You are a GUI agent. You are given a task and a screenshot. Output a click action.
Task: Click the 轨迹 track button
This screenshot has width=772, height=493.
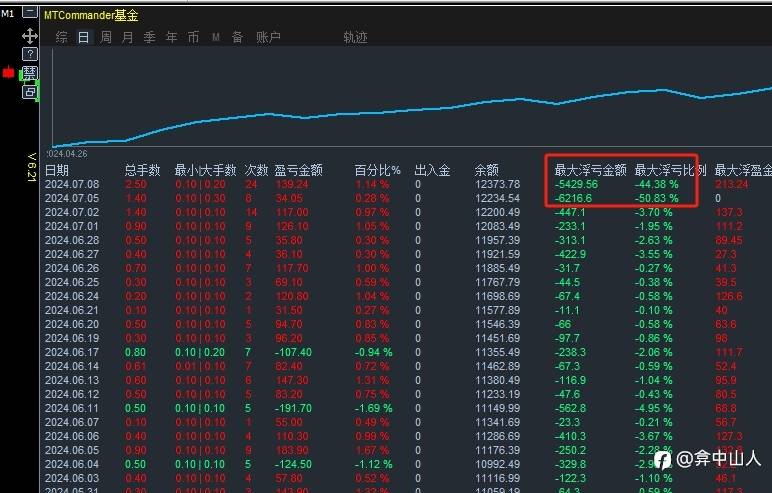tap(355, 37)
